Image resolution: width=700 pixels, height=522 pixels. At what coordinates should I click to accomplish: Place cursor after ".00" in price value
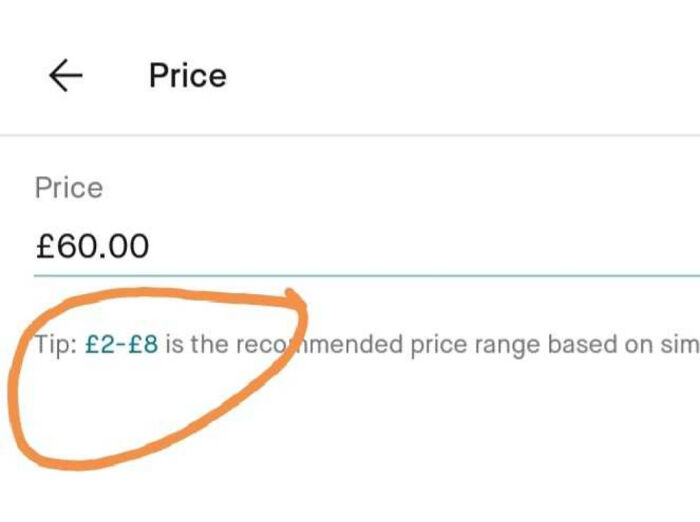(x=151, y=245)
